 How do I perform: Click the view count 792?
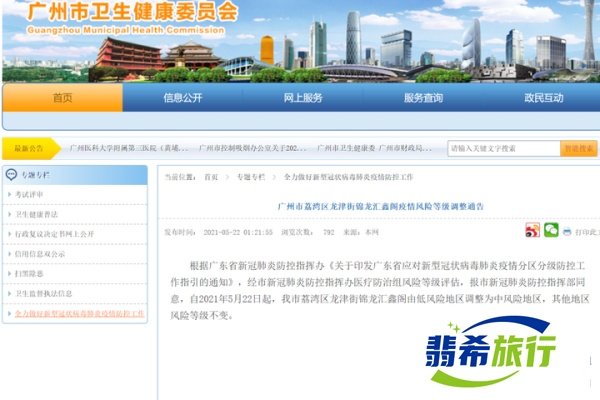click(329, 232)
